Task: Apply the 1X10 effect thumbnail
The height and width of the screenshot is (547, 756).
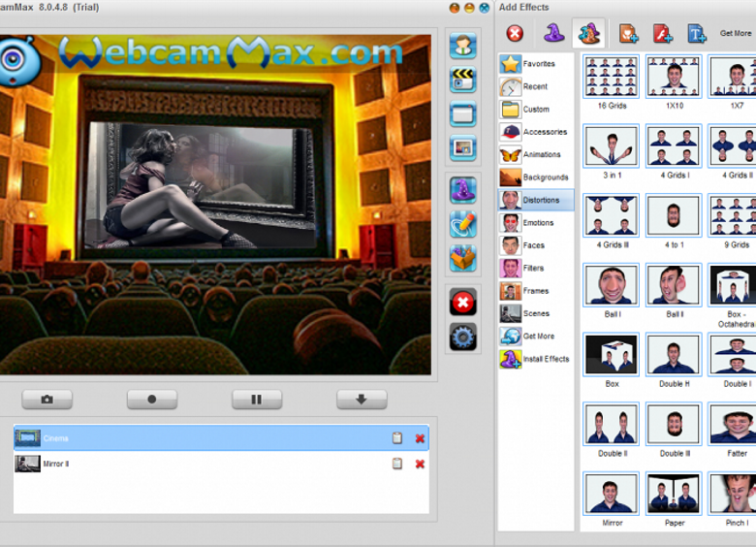Action: [x=674, y=77]
